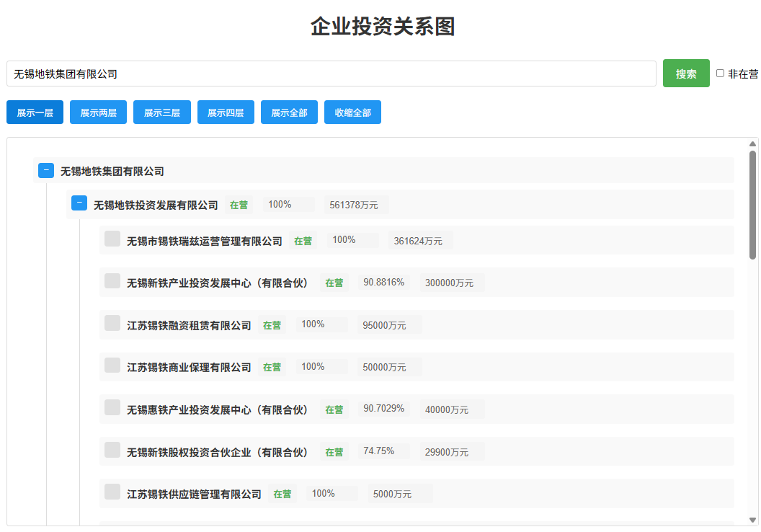Image resolution: width=761 pixels, height=532 pixels.
Task: Select the 无锡市锡铁瑞兹运营管理有限公司 name
Action: [205, 241]
